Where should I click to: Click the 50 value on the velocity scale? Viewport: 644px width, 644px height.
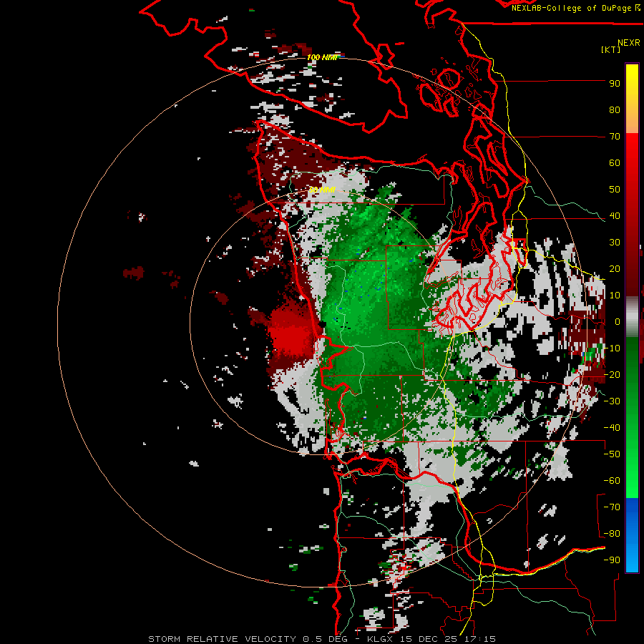click(615, 190)
